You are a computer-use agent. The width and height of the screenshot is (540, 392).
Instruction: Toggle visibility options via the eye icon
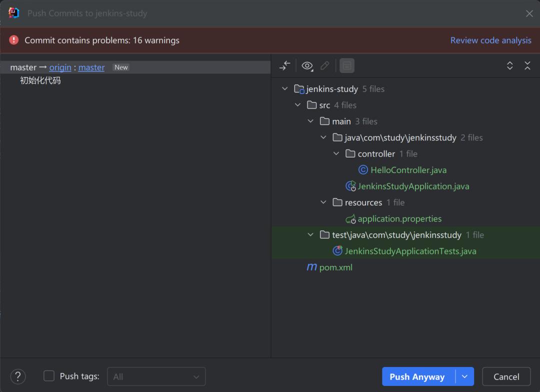point(307,65)
